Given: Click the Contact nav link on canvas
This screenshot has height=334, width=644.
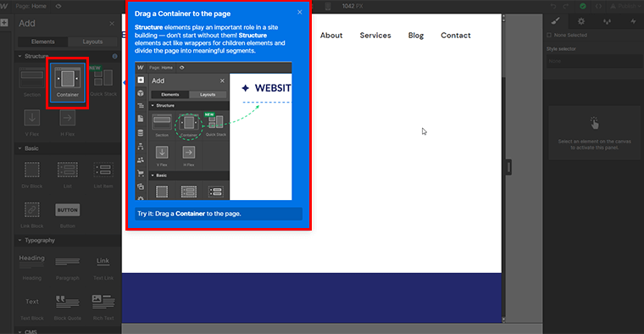Looking at the screenshot, I should pyautogui.click(x=456, y=36).
